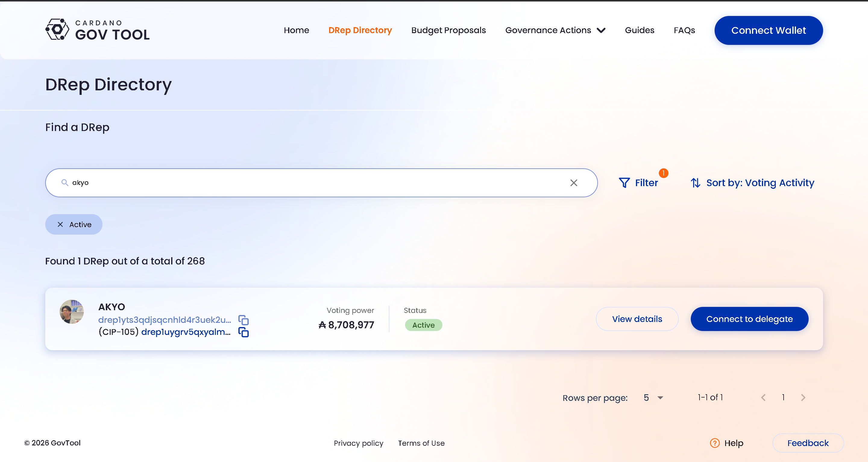Open the Privacy policy link
The width and height of the screenshot is (868, 462).
pos(358,443)
